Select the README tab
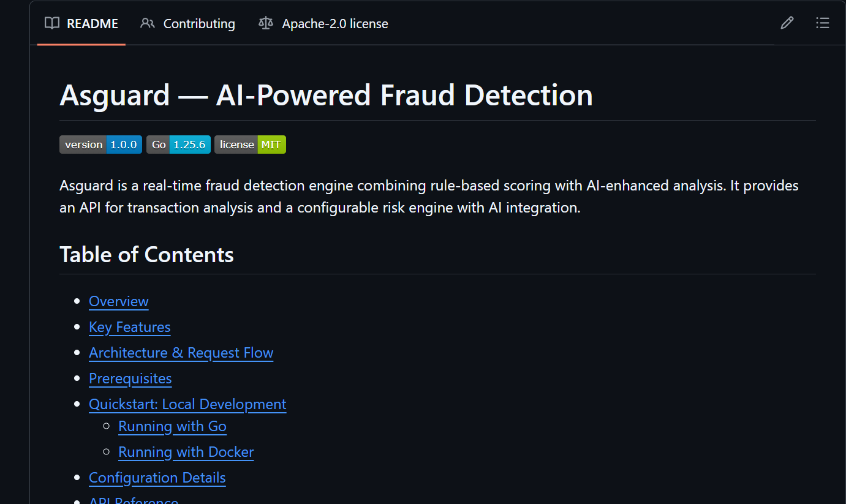Viewport: 846px width, 504px height. (x=92, y=23)
